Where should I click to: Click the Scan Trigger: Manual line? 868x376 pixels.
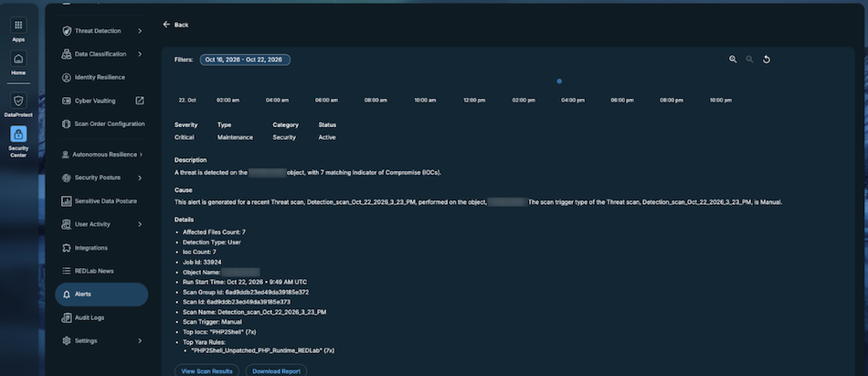coord(213,322)
